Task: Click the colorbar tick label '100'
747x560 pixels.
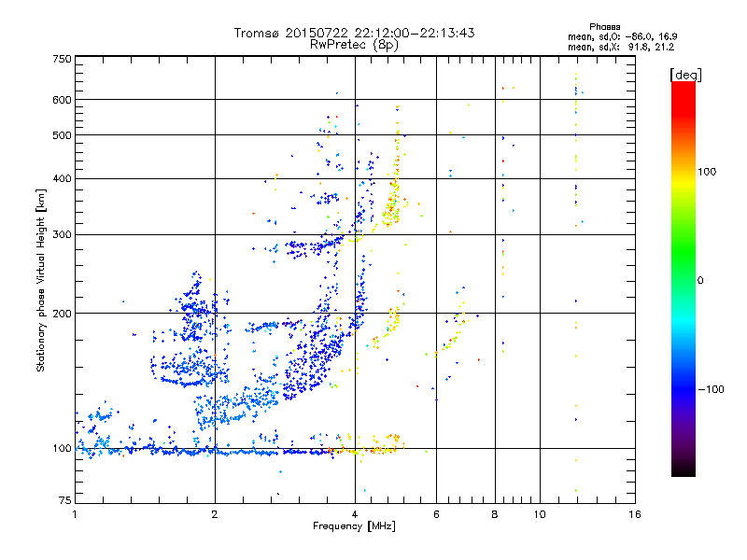Action: 707,172
